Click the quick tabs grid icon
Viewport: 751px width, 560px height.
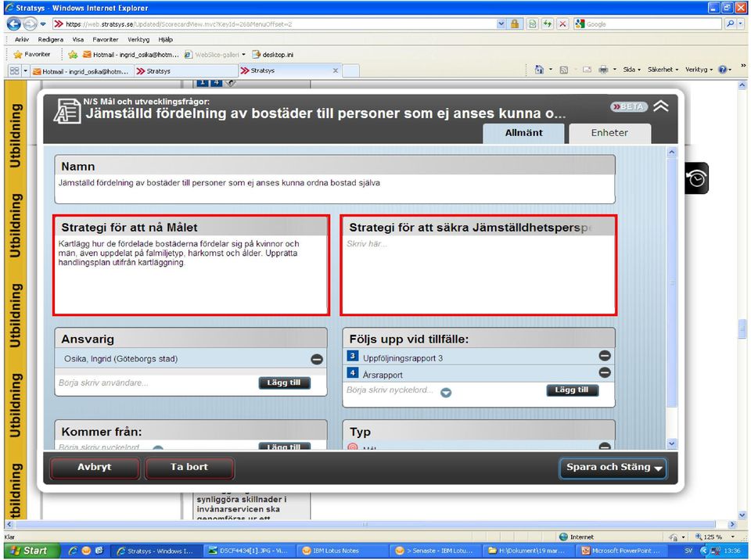pyautogui.click(x=14, y=71)
